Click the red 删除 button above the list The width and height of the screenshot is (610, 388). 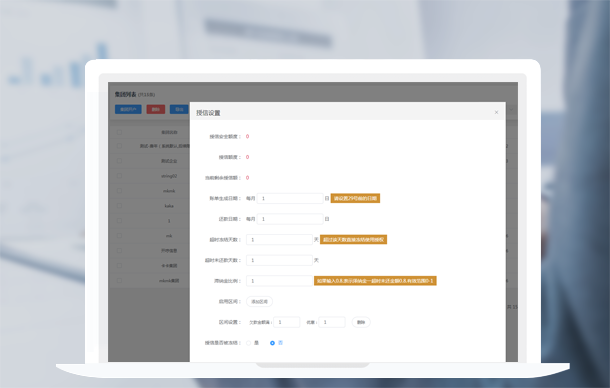[x=156, y=109]
